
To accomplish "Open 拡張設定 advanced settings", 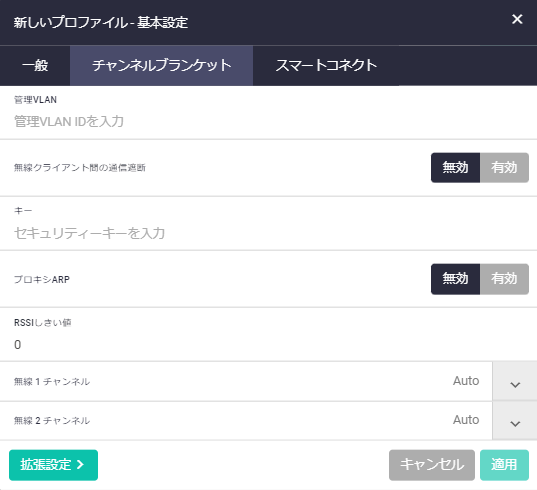I will point(53,465).
